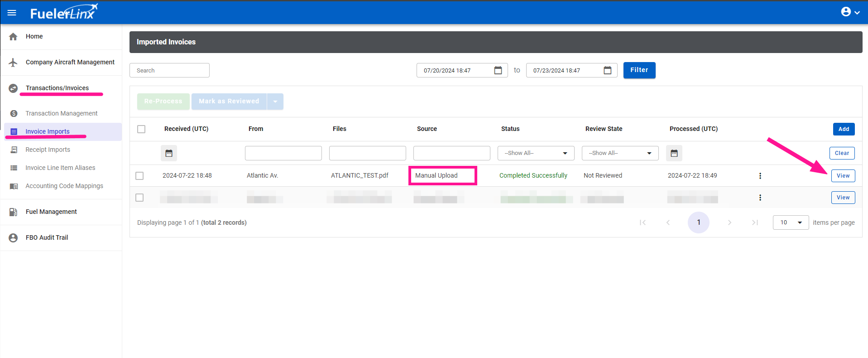Open the end date calendar picker

pyautogui.click(x=608, y=70)
